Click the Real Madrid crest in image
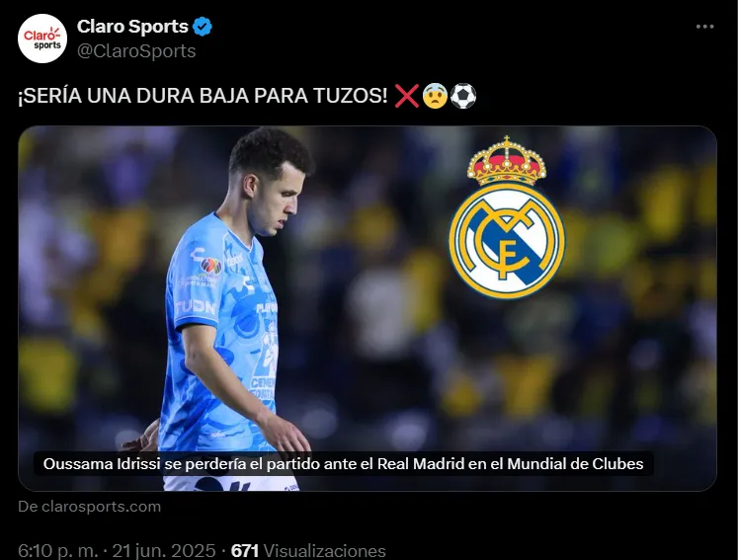Viewport: 738px width, 560px height. tap(507, 217)
